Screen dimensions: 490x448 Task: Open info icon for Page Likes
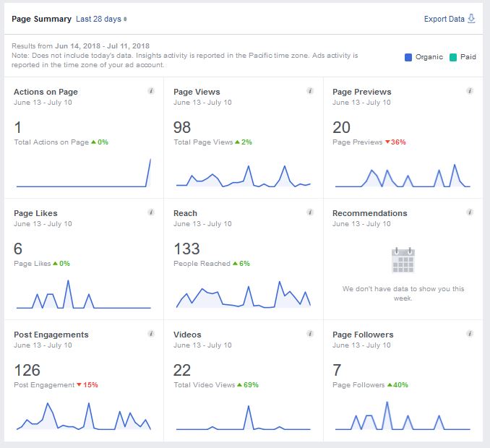pyautogui.click(x=151, y=212)
